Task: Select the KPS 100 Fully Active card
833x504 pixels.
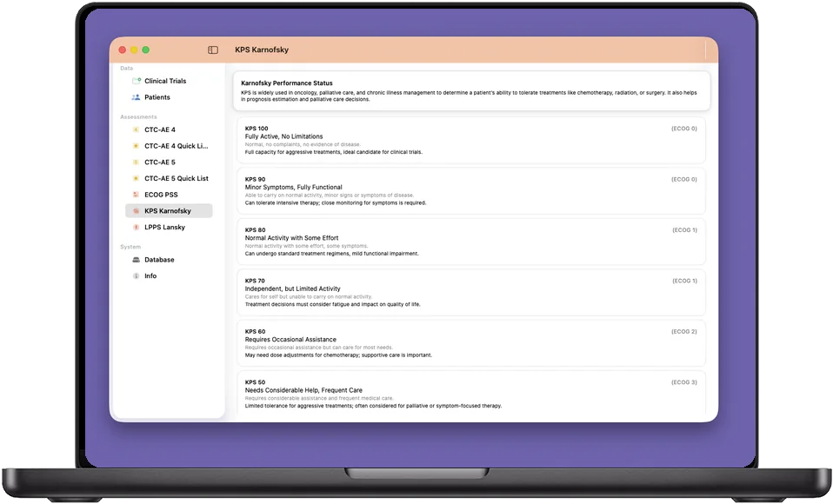Action: 471,140
